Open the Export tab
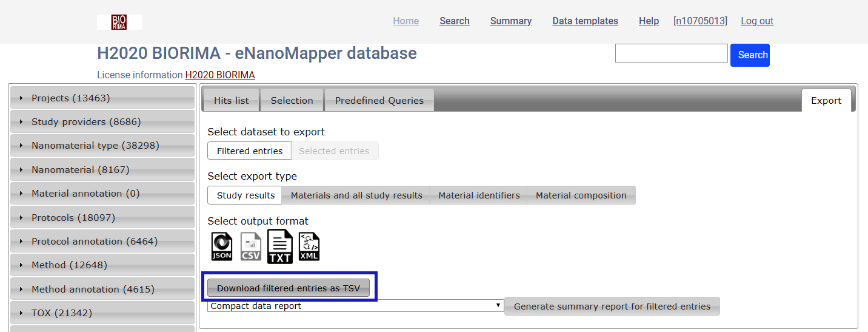The width and height of the screenshot is (868, 332). [826, 101]
